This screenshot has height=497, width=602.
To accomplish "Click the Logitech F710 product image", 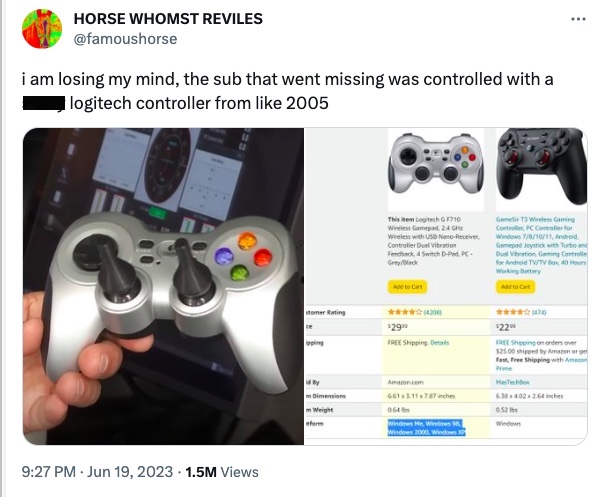I will pos(436,163).
